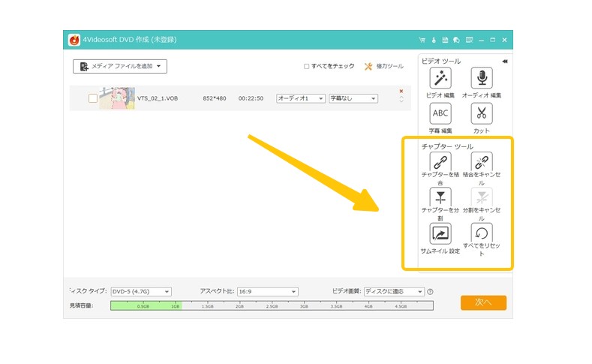Open the ビデオ 編集 video edit tool
592x364 pixels.
440,79
